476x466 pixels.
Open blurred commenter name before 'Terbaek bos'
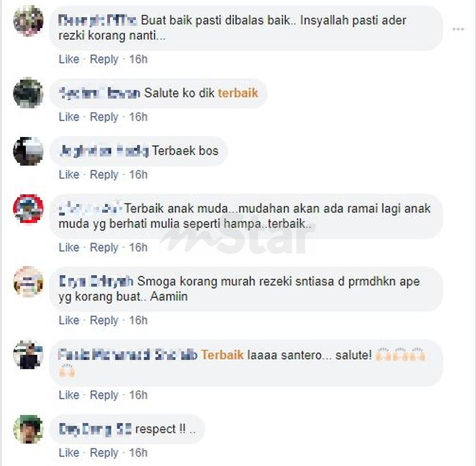[x=104, y=151]
